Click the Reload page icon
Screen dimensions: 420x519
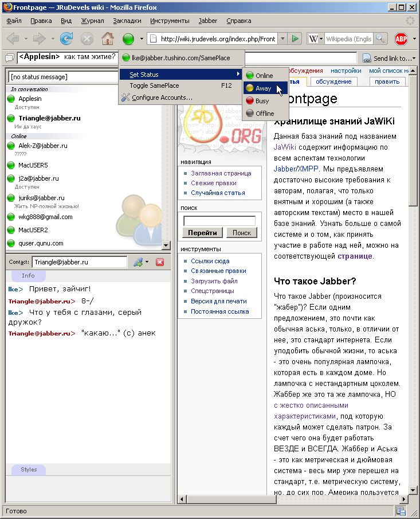click(67, 39)
